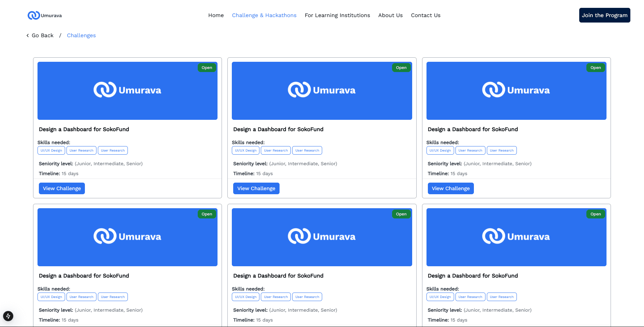Click the Go Back link
Screen dimensions: 644x327
pos(42,35)
